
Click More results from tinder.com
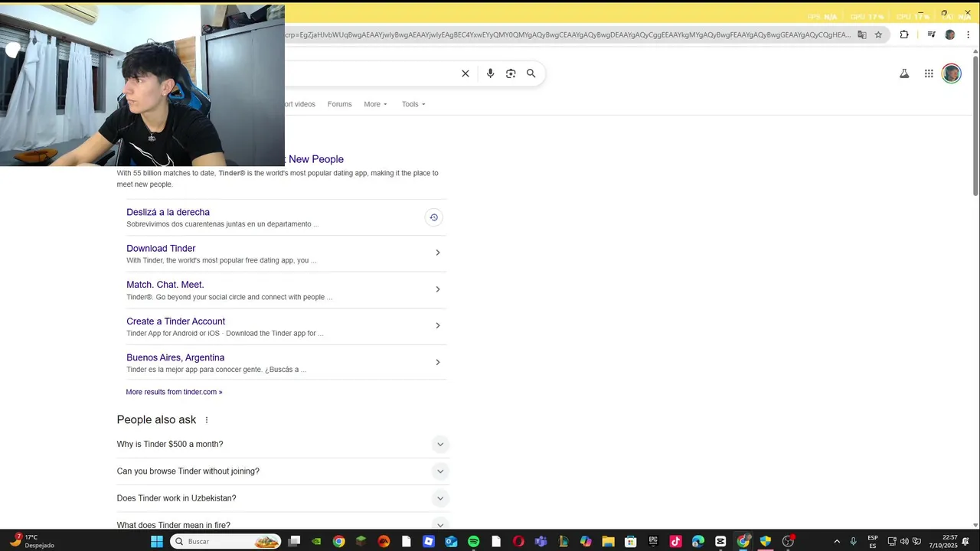[174, 392]
